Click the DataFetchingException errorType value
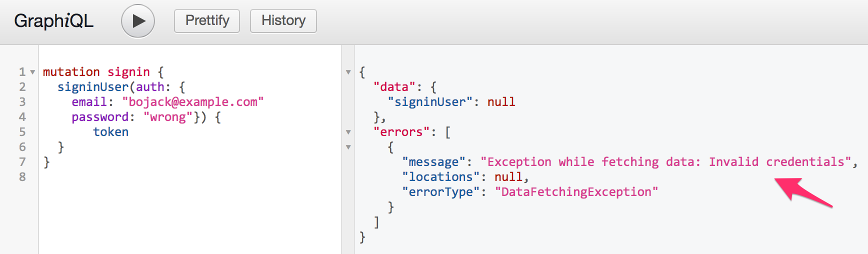868x254 pixels. point(576,192)
